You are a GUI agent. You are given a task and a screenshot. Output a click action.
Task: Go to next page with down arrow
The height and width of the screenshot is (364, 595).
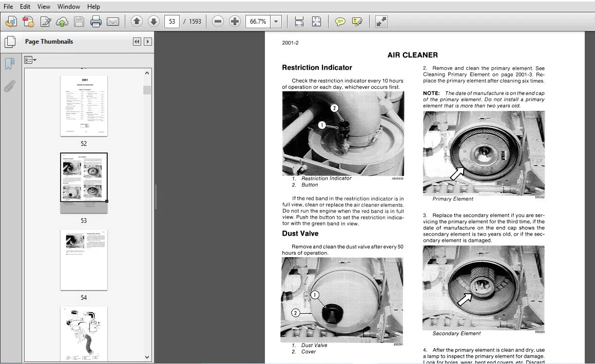click(153, 22)
